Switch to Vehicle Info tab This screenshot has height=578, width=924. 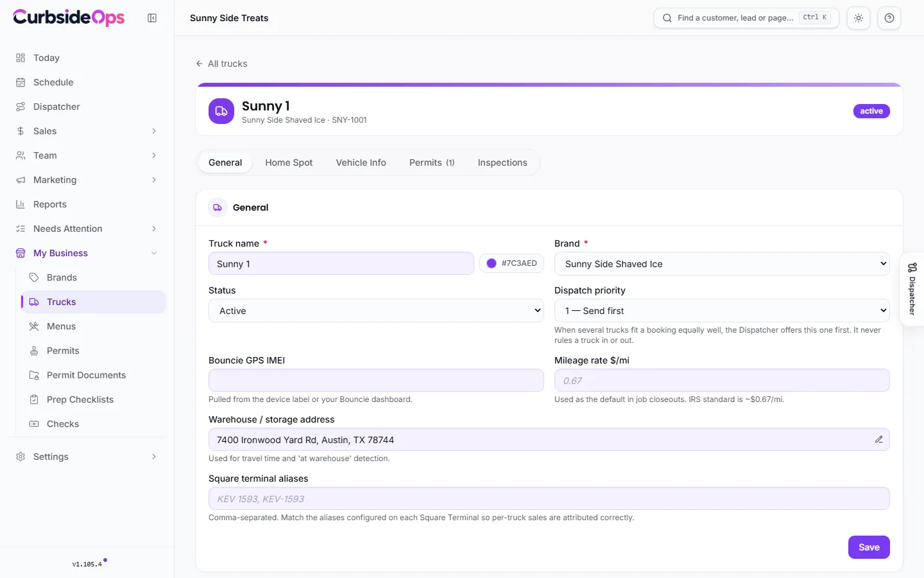tap(361, 162)
